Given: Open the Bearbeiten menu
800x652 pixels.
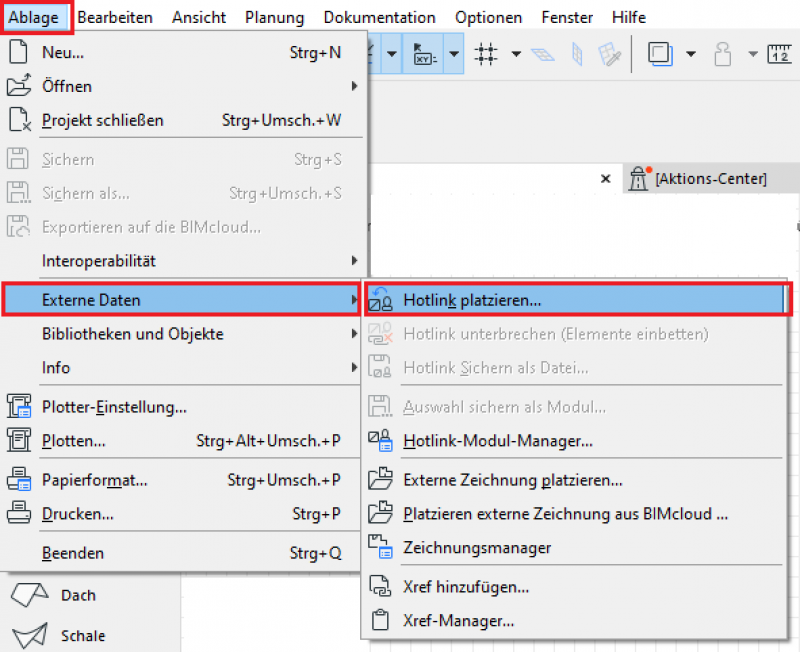Looking at the screenshot, I should pyautogui.click(x=116, y=18).
